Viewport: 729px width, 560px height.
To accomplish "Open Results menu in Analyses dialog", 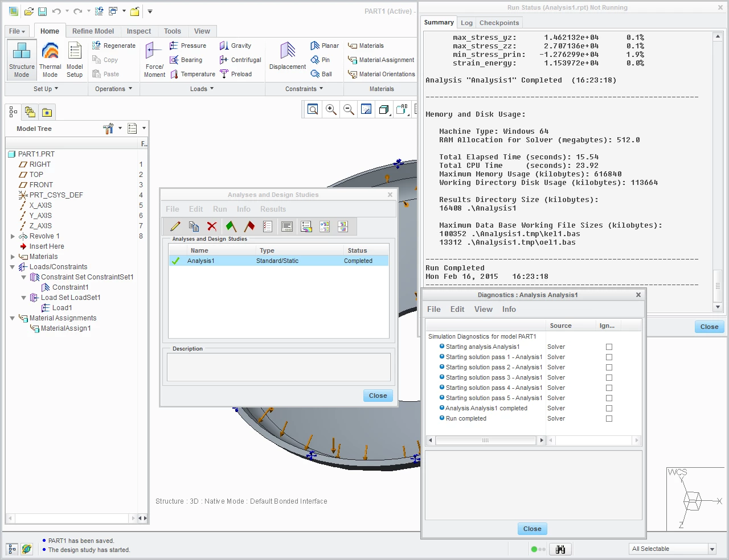I will click(x=273, y=209).
